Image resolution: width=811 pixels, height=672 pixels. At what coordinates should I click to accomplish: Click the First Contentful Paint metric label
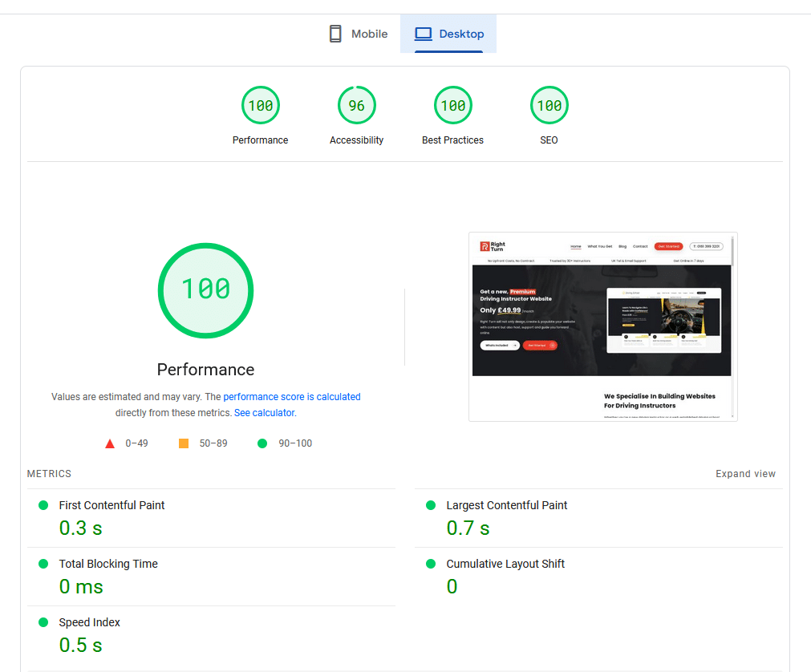tap(112, 505)
